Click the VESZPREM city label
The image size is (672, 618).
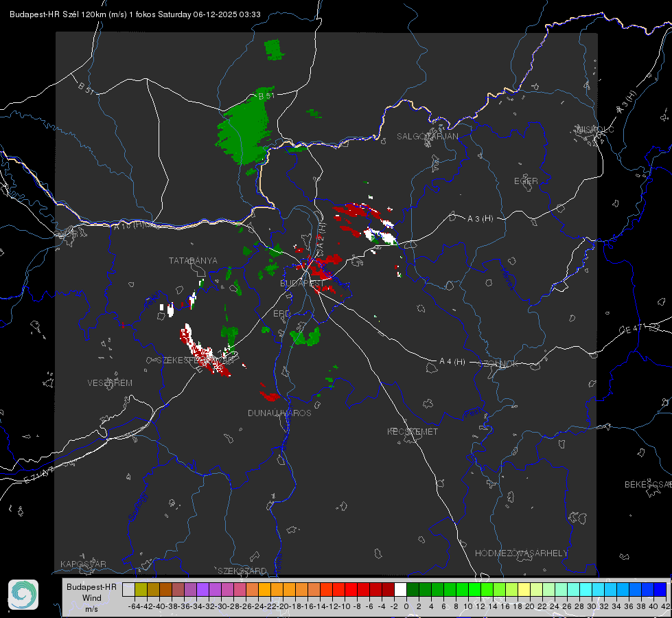(x=110, y=383)
